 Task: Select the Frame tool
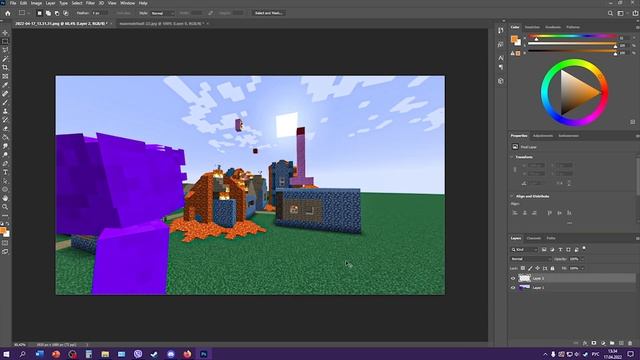(x=5, y=76)
